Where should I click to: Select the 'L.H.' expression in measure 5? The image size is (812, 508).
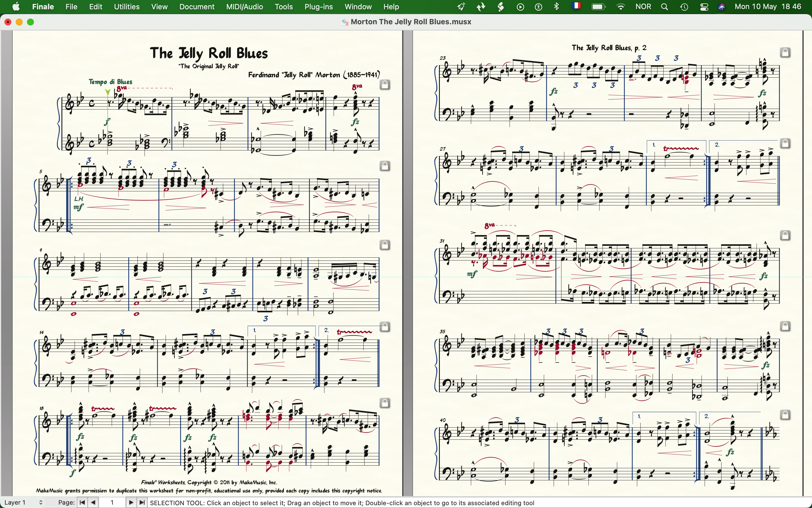point(79,199)
